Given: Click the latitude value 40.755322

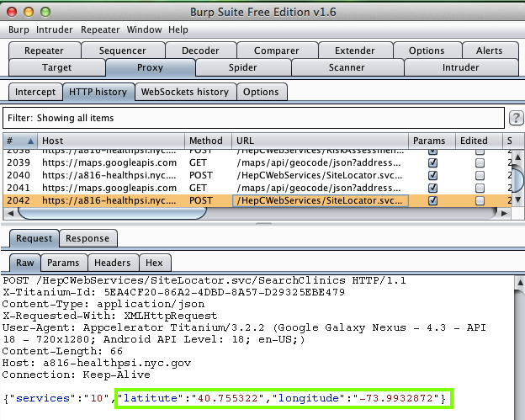Looking at the screenshot, I should point(228,399).
